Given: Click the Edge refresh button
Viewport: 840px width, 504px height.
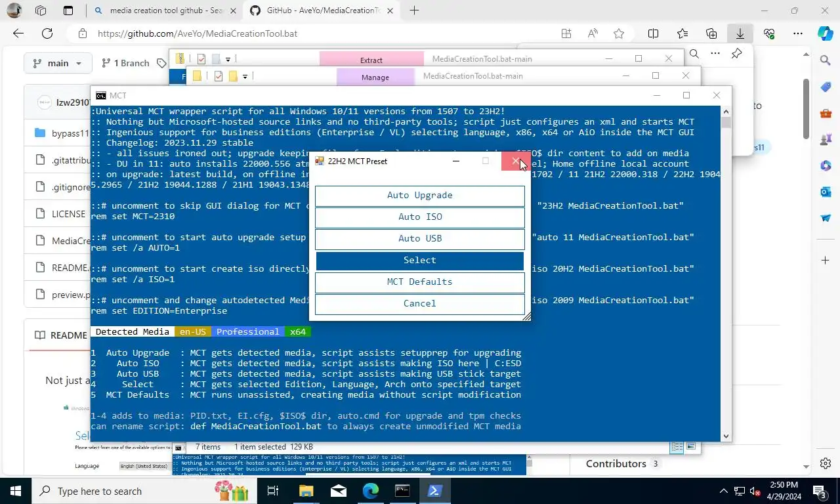Looking at the screenshot, I should pyautogui.click(x=47, y=33).
